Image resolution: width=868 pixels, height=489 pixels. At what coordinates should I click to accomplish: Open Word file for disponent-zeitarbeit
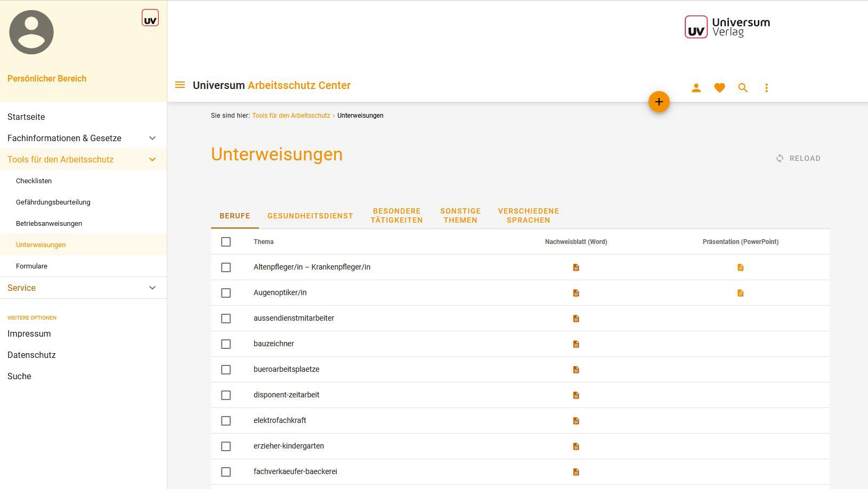576,395
